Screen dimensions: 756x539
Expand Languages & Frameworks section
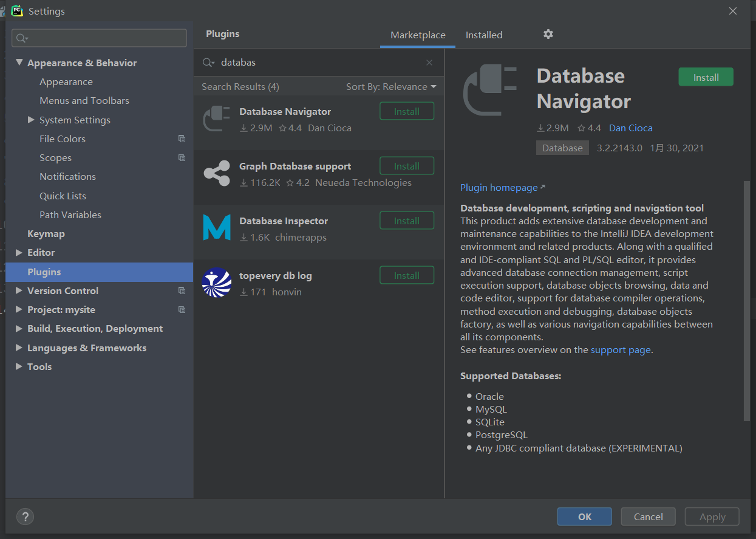tap(19, 348)
